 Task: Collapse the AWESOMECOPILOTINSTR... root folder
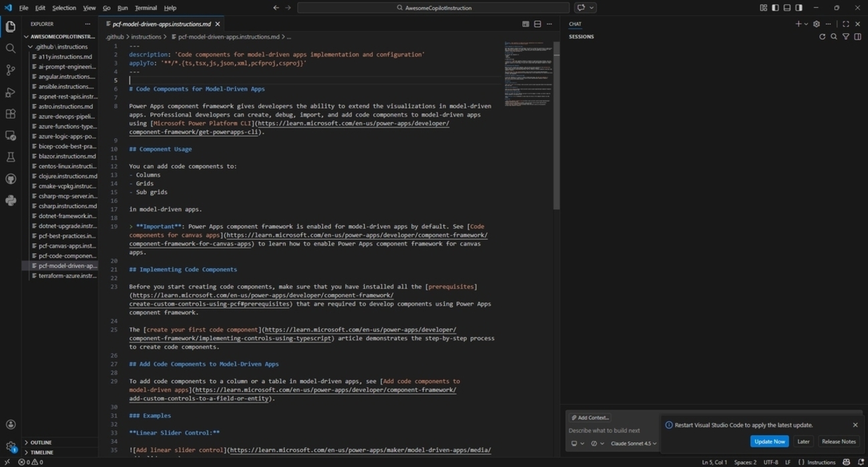61,37
